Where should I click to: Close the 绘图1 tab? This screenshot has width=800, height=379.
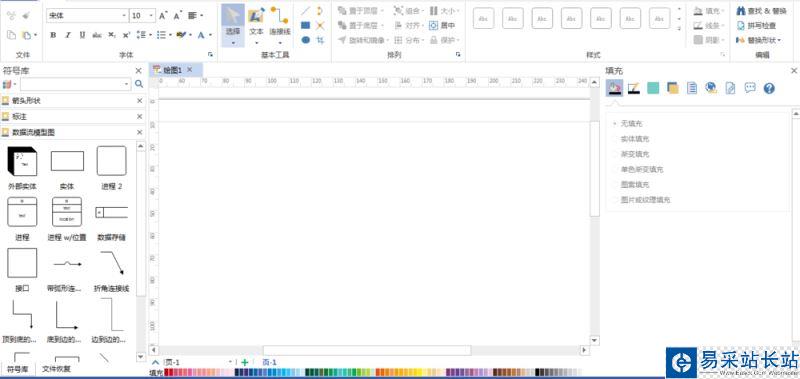[x=189, y=69]
